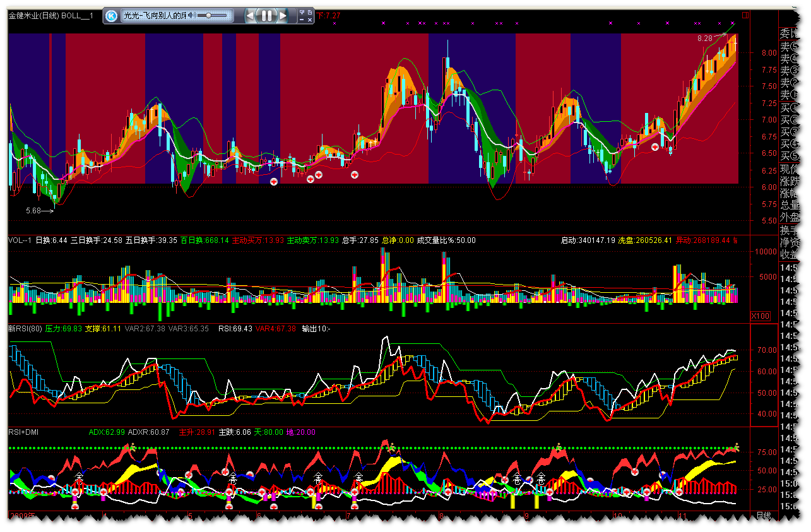Adjust the music player volume slider
The height and width of the screenshot is (532, 811).
point(213,15)
